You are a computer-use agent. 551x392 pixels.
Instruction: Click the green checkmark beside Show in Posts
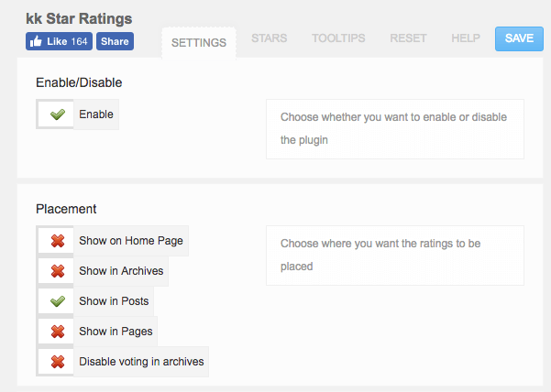pyautogui.click(x=57, y=300)
